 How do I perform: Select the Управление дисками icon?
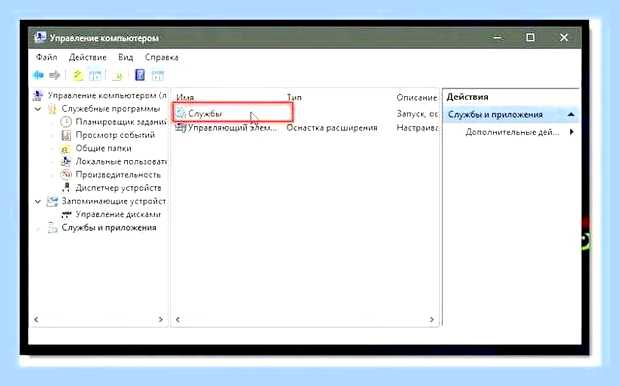tap(66, 214)
